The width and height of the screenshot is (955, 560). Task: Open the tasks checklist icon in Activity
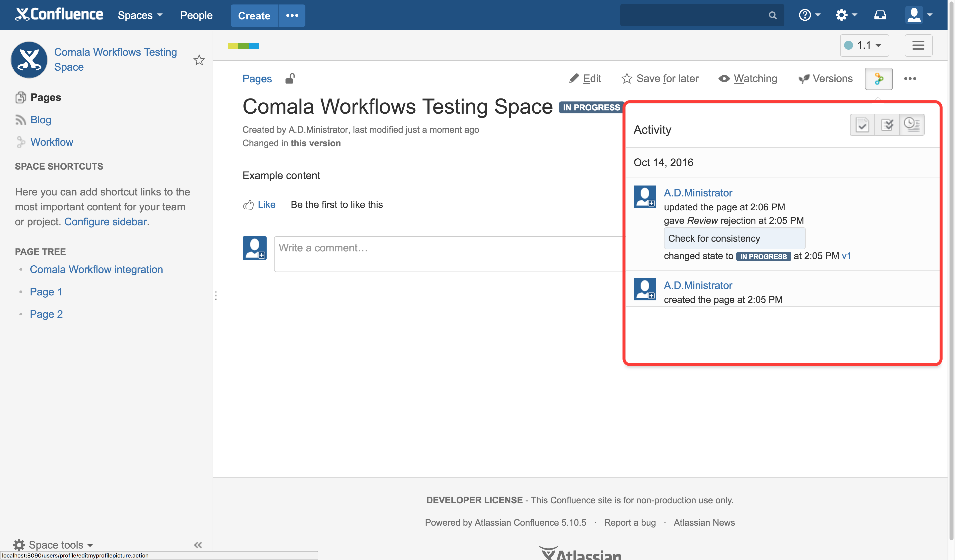click(x=887, y=125)
